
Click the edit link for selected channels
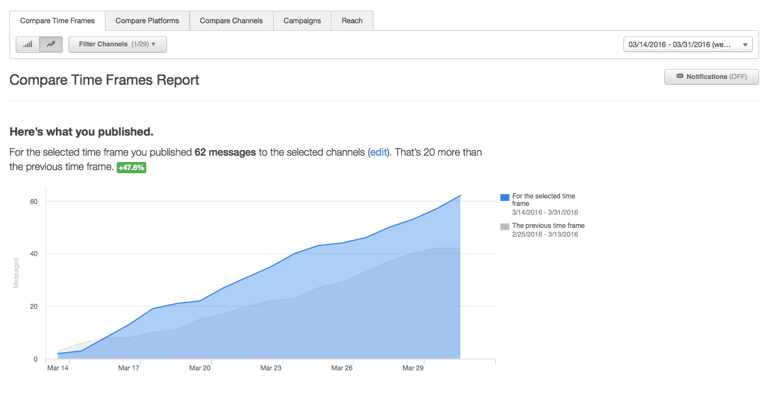pyautogui.click(x=379, y=152)
